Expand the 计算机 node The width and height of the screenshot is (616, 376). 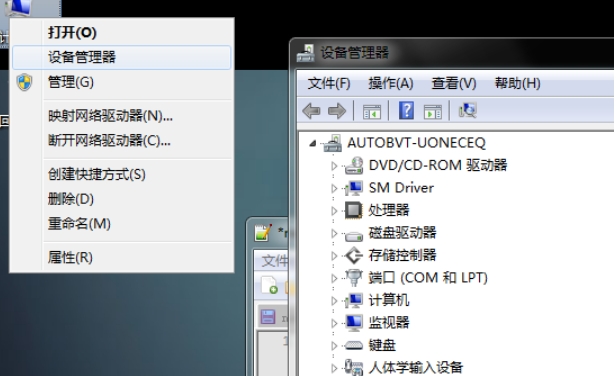pos(334,301)
